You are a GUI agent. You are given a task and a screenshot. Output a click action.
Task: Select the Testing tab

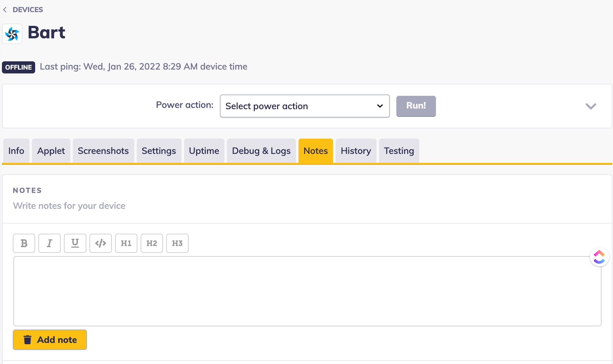click(x=399, y=151)
